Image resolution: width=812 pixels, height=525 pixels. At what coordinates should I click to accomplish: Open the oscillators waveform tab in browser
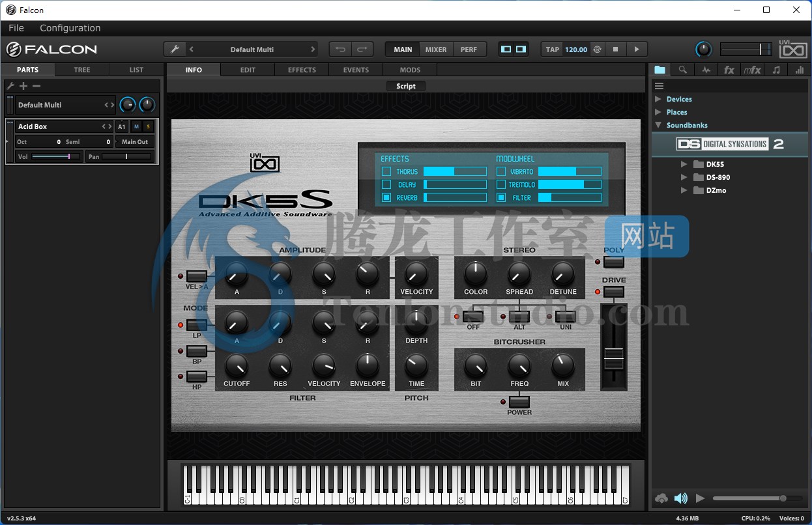(x=706, y=70)
